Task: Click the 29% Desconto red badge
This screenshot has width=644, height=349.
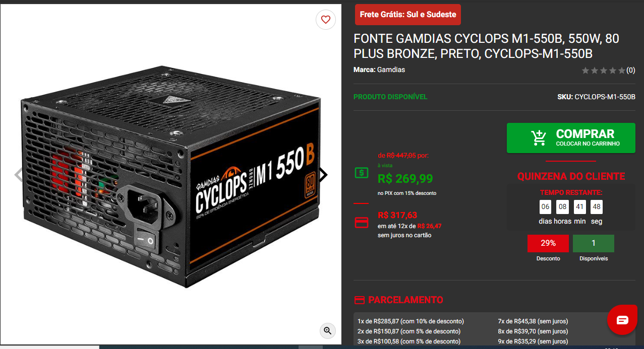Action: [548, 243]
